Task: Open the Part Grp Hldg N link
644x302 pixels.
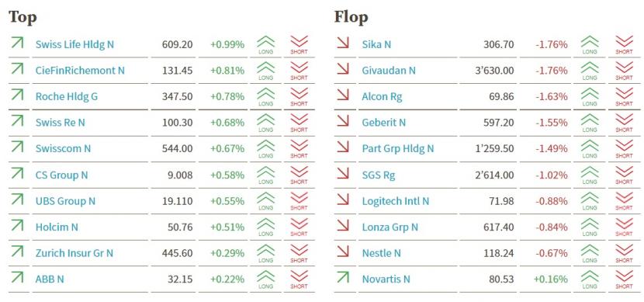Action: (x=397, y=149)
